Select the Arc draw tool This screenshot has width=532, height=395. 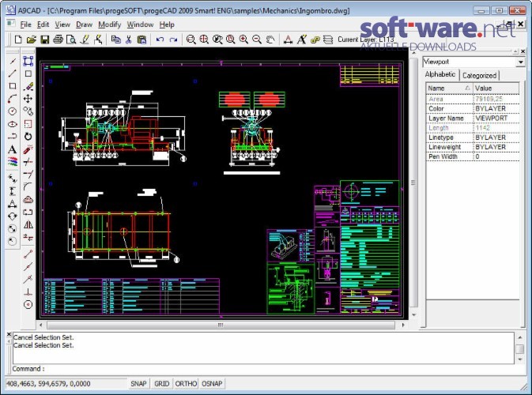coord(12,99)
